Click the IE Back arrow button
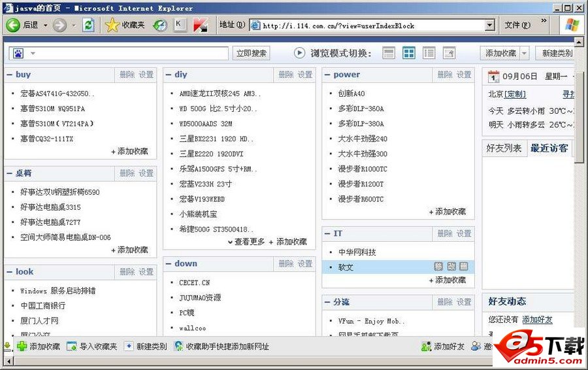Image resolution: width=588 pixels, height=370 pixels. tap(13, 25)
